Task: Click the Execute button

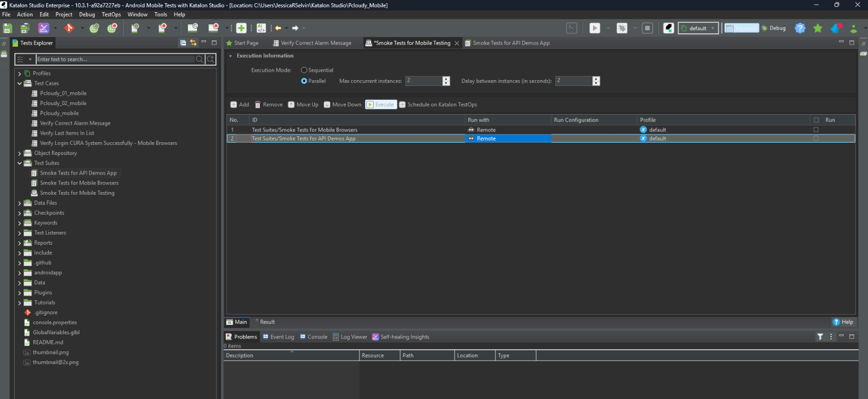Action: 381,105
